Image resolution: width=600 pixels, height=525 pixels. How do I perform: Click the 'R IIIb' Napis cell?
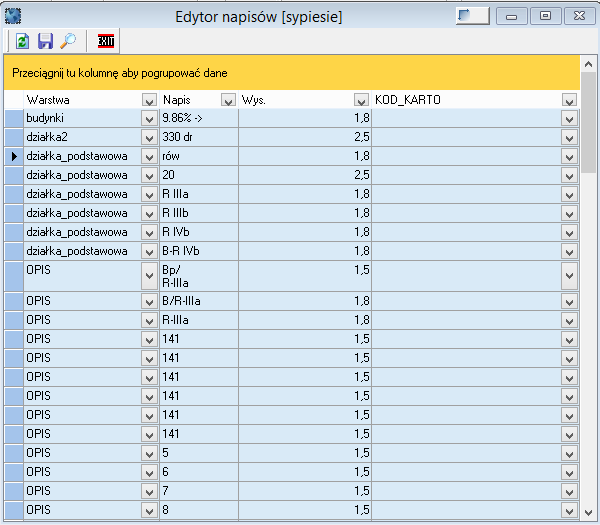tap(199, 214)
